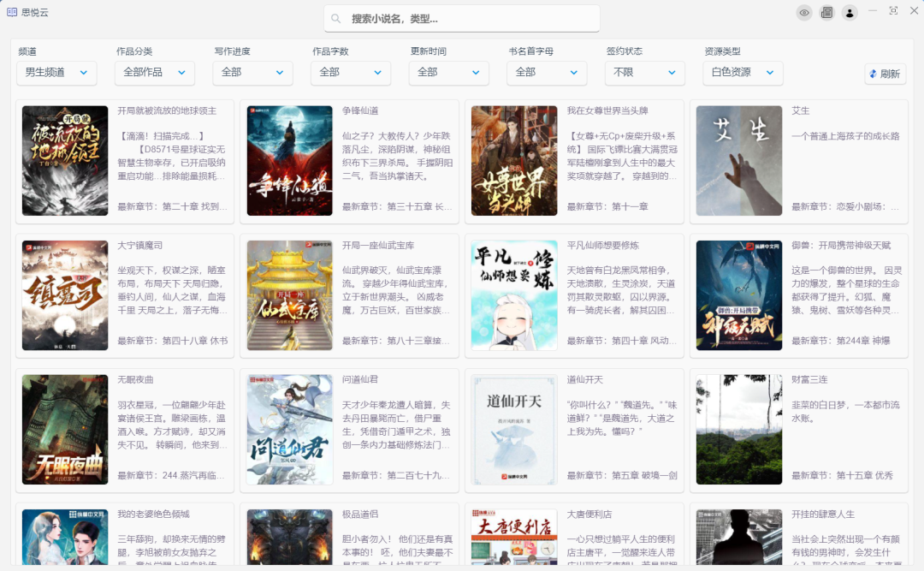Click title 争锋仙道
Image resolution: width=924 pixels, height=571 pixels.
(x=360, y=111)
